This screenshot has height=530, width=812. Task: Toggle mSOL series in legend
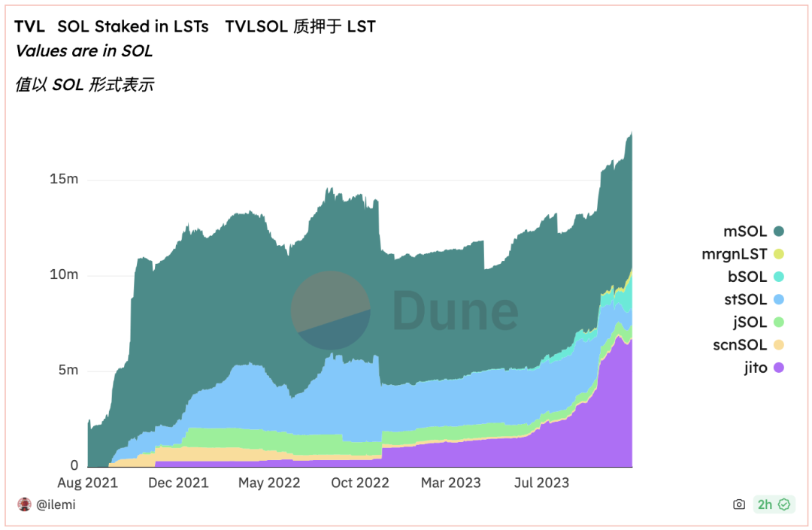point(744,232)
